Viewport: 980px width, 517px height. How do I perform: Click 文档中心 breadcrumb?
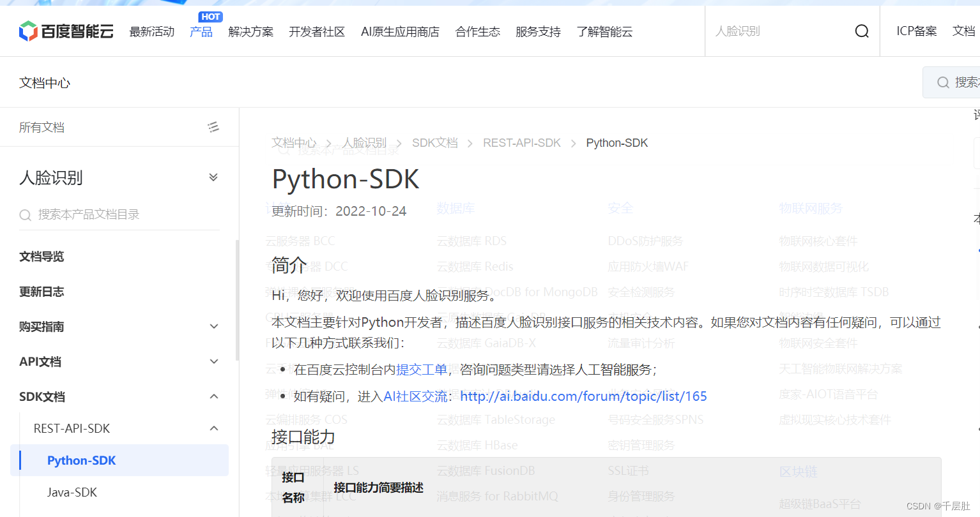pyautogui.click(x=294, y=143)
